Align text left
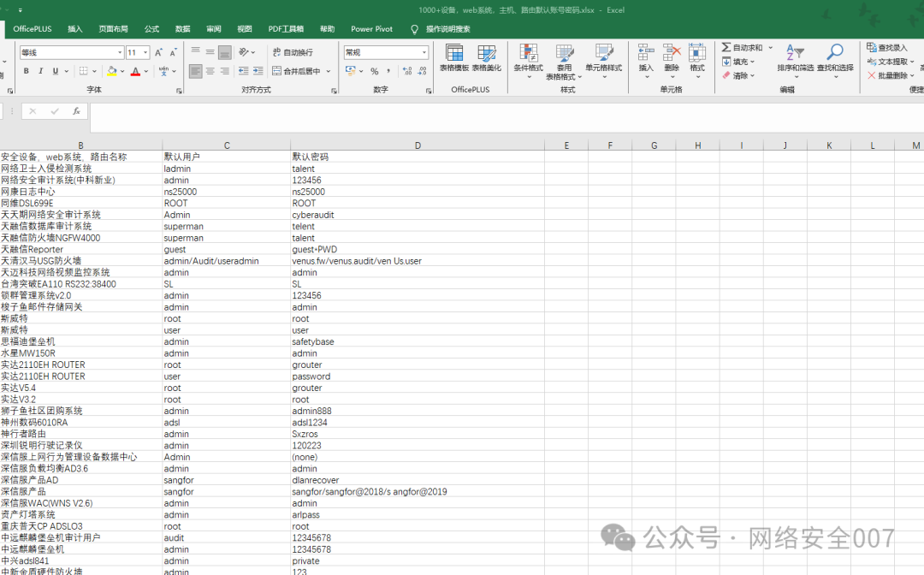 [x=196, y=71]
